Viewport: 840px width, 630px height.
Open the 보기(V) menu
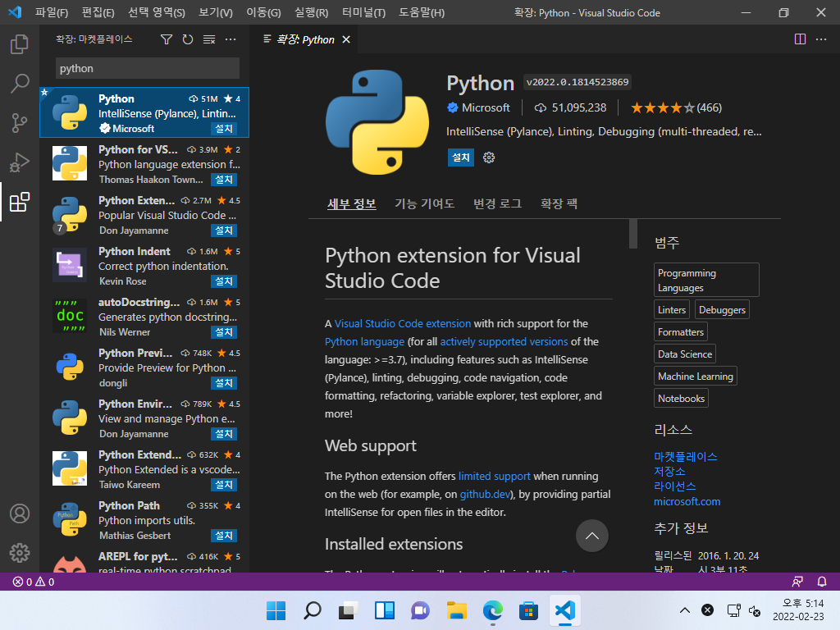(x=216, y=12)
